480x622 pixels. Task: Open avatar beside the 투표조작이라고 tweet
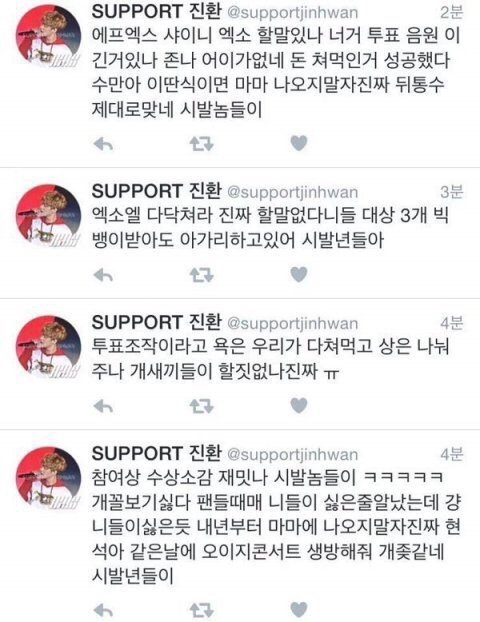pyautogui.click(x=48, y=347)
